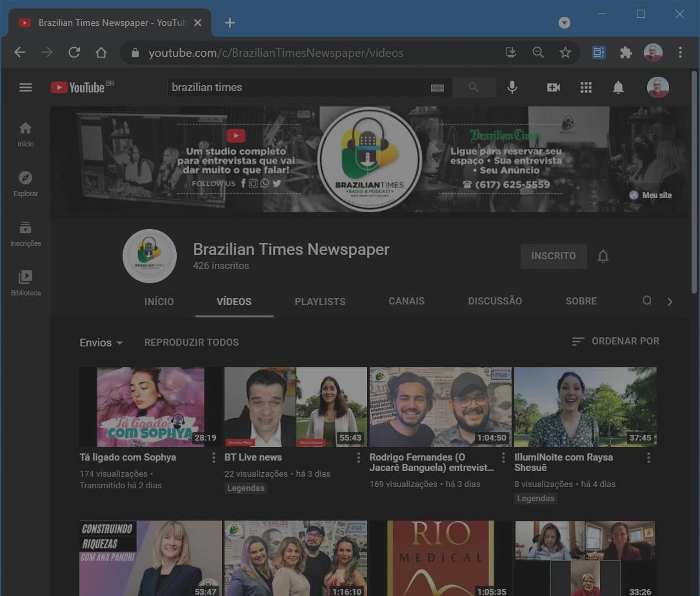
Task: Click REPRODUZIR TODOS to play all
Action: coord(192,343)
